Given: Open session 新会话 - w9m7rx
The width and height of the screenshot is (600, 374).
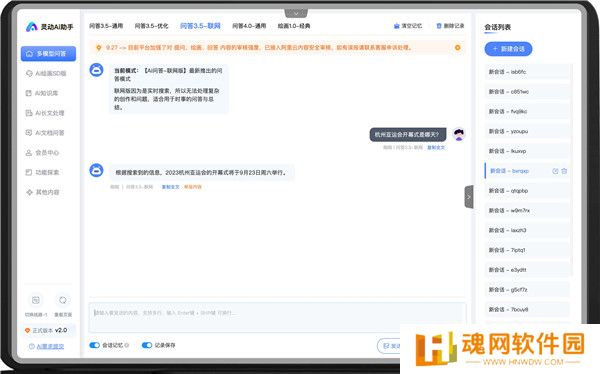Looking at the screenshot, I should [x=527, y=211].
